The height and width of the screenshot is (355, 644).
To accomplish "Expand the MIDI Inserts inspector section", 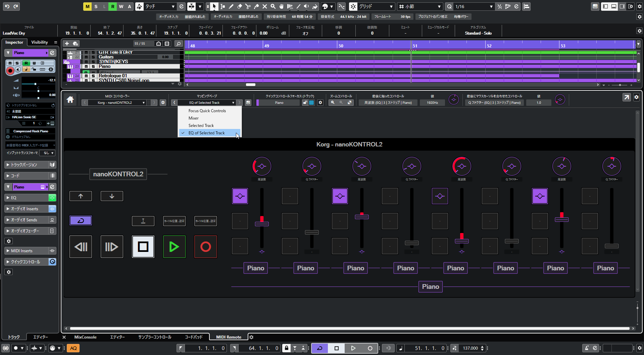I will [x=26, y=251].
